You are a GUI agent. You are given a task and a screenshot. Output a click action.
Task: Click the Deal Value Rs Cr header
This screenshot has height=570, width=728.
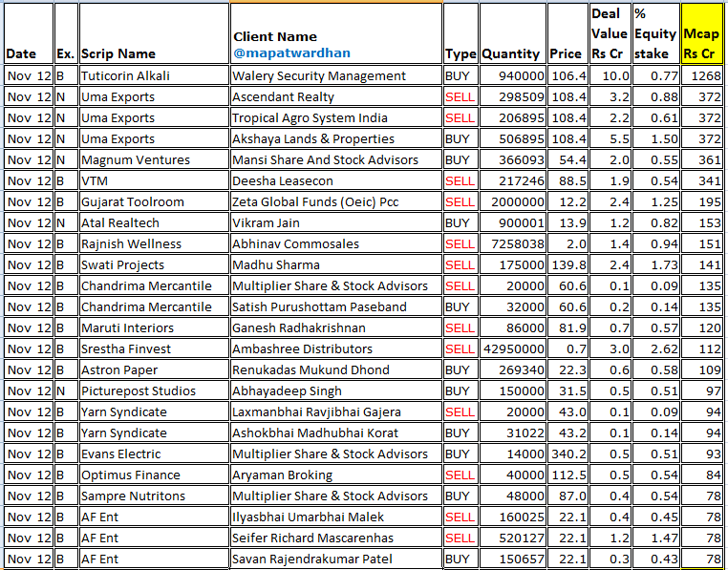[610, 33]
